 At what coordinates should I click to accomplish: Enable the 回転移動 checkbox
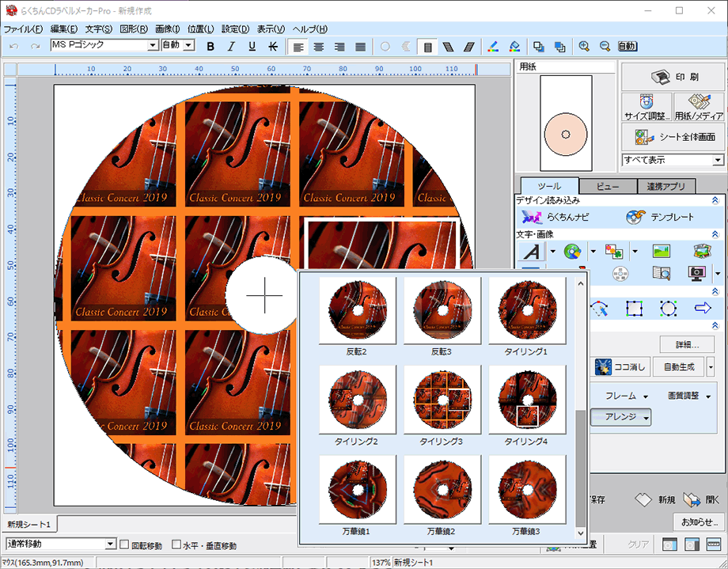pyautogui.click(x=124, y=544)
